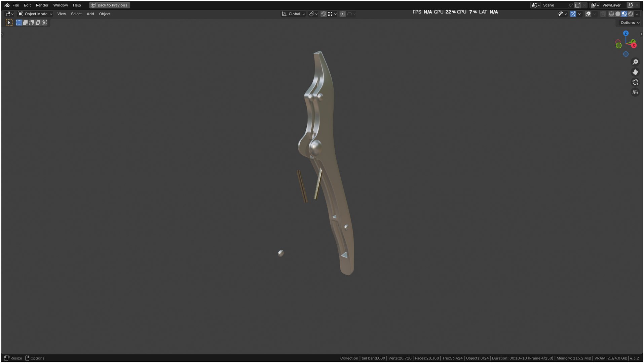
Task: Choose the Invert Selection mode icon
Action: point(38,23)
